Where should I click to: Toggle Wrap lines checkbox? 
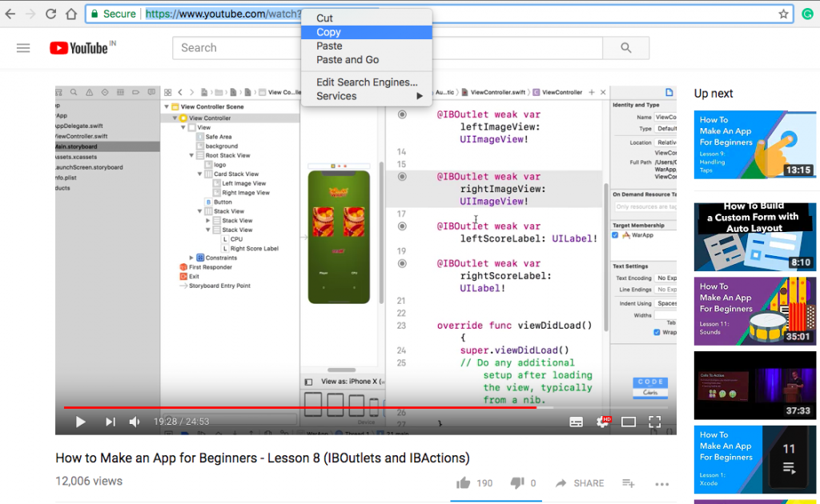point(657,332)
